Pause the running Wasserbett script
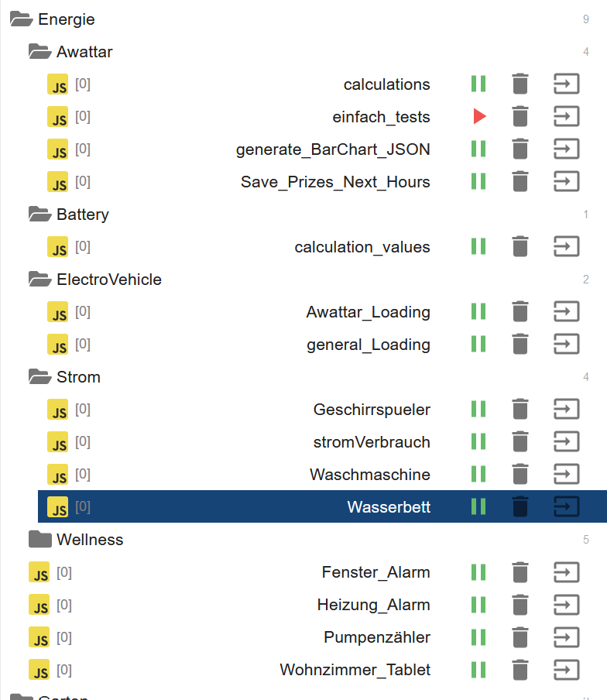Viewport: 607px width, 700px height. click(478, 506)
